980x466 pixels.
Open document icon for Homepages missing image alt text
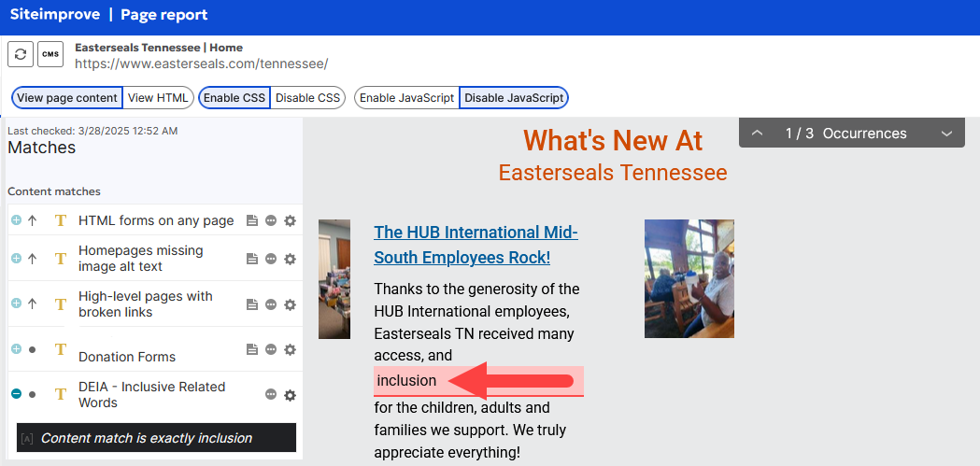click(x=252, y=259)
